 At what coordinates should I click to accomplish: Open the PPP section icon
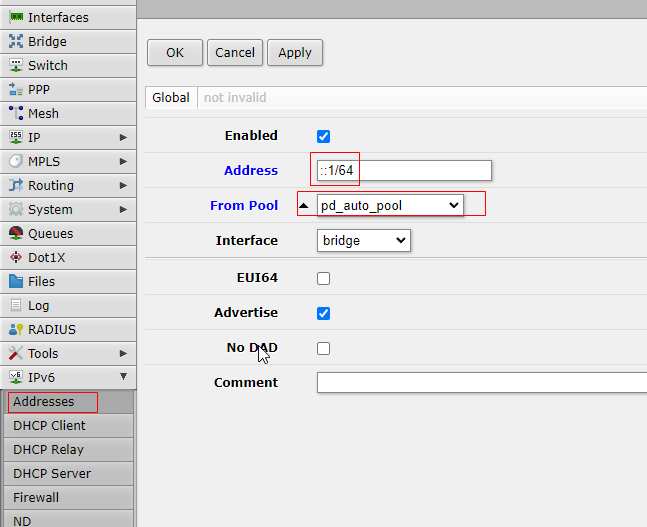[x=17, y=89]
